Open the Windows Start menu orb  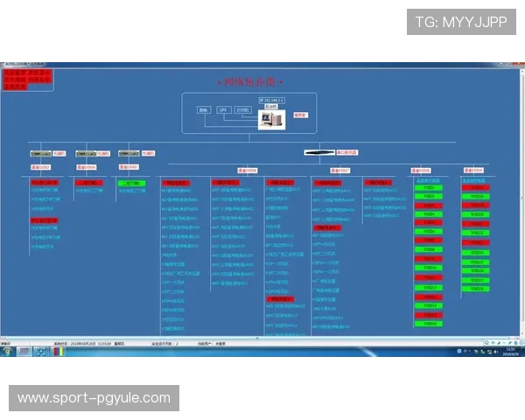tap(7, 352)
